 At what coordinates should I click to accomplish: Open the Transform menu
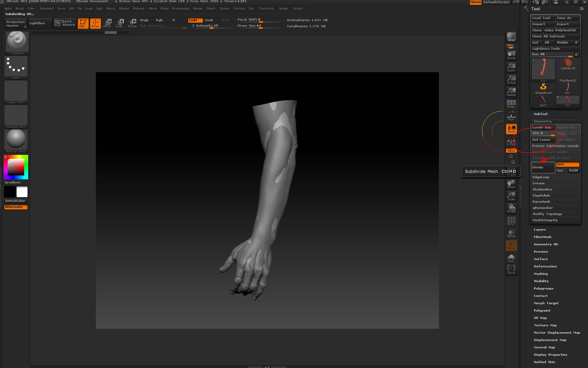point(266,9)
